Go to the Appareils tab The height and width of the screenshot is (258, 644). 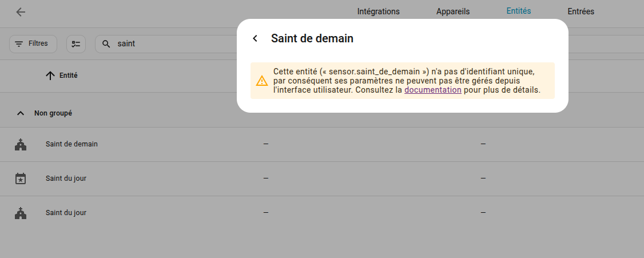coord(452,11)
